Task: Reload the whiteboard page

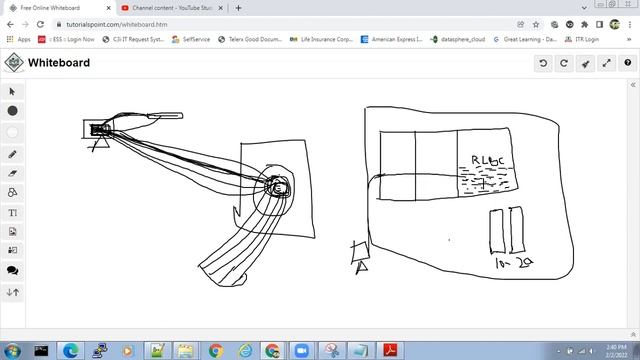Action: click(x=40, y=24)
